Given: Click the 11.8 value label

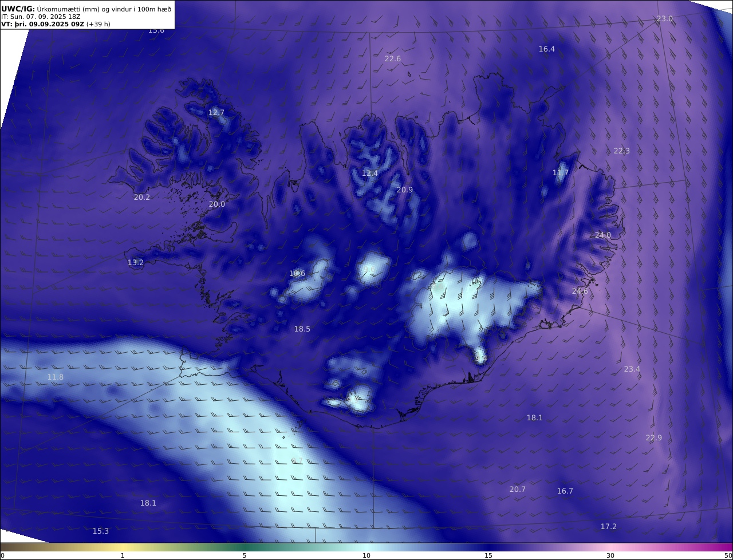Looking at the screenshot, I should coord(55,377).
